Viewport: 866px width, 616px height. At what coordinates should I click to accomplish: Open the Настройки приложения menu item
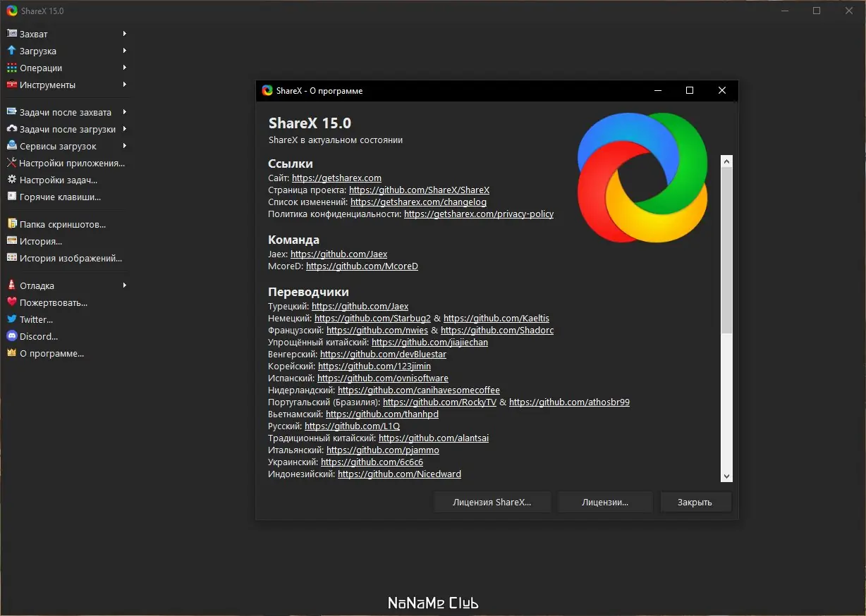click(x=66, y=163)
